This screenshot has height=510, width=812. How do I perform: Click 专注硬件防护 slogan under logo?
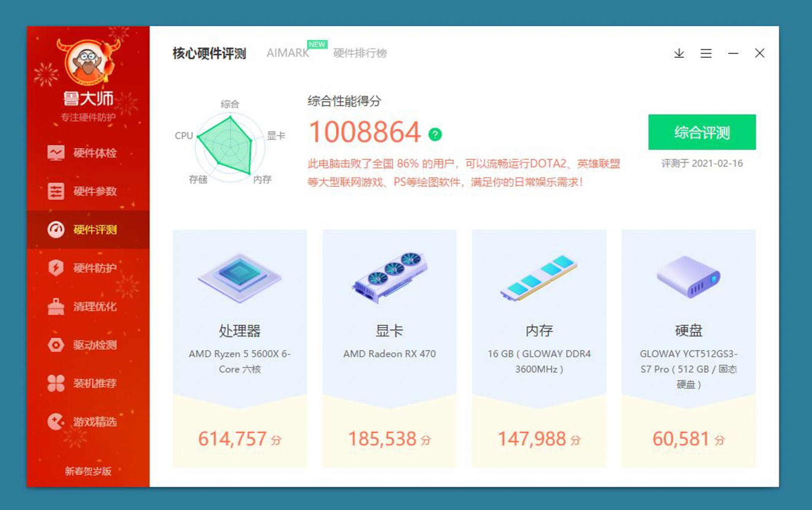pos(88,117)
